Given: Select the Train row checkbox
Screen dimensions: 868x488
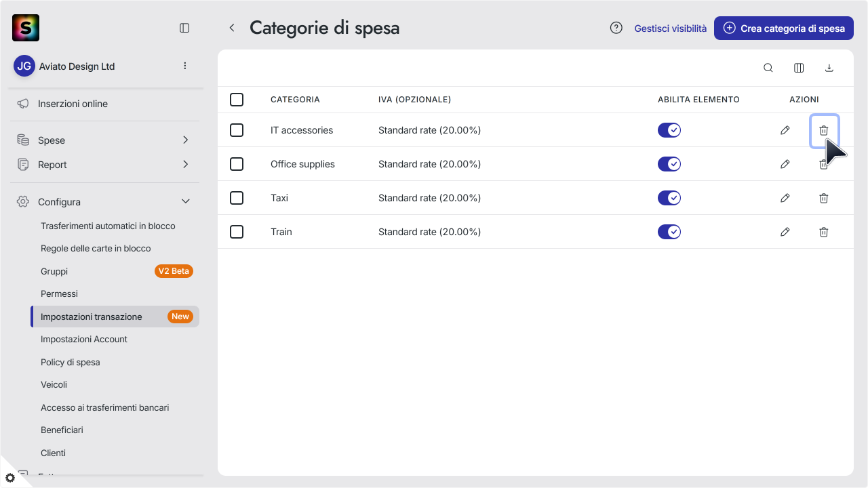Looking at the screenshot, I should (x=237, y=232).
